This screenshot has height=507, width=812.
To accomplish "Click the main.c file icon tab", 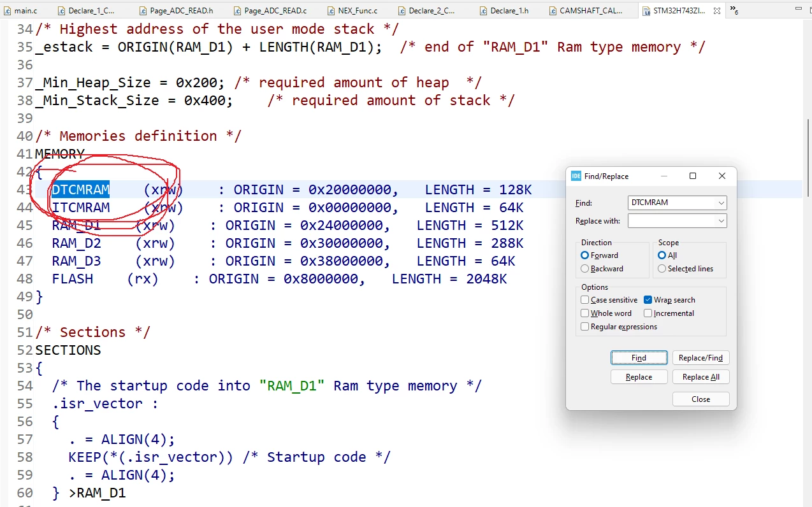I will (x=8, y=11).
